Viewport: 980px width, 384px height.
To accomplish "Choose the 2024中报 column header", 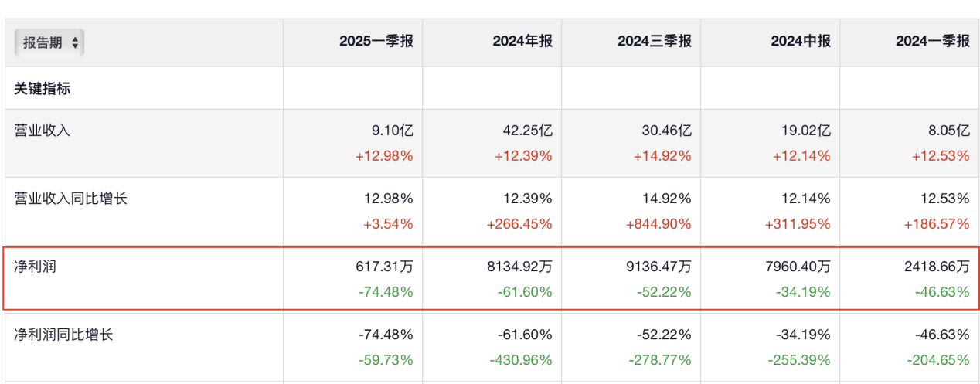I will tap(800, 42).
